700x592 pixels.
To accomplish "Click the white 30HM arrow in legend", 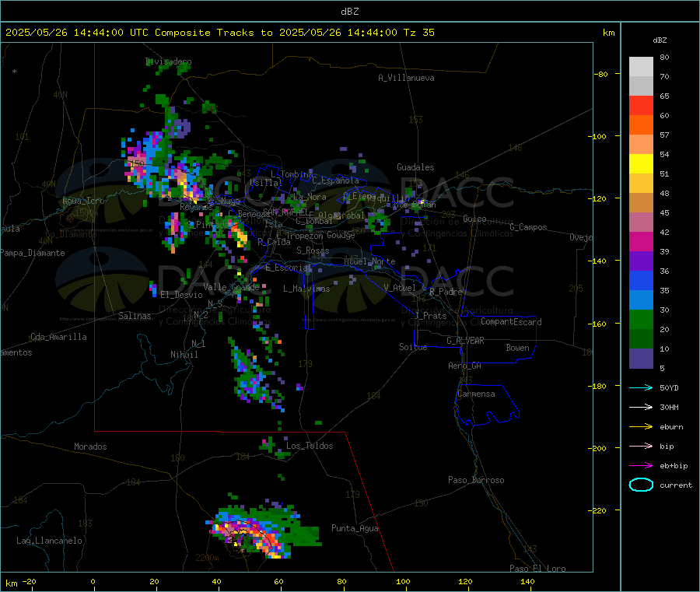I will click(x=641, y=407).
